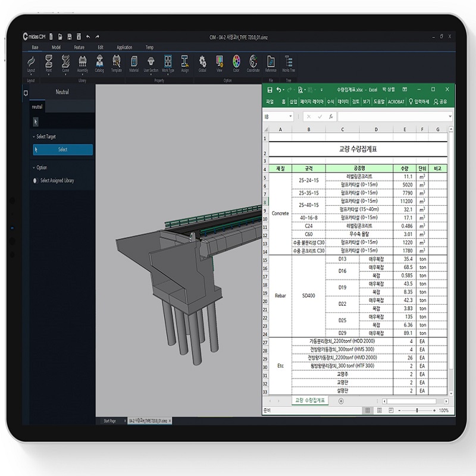Open the Excel 파일 menu tab
The width and height of the screenshot is (476, 476).
tap(270, 102)
